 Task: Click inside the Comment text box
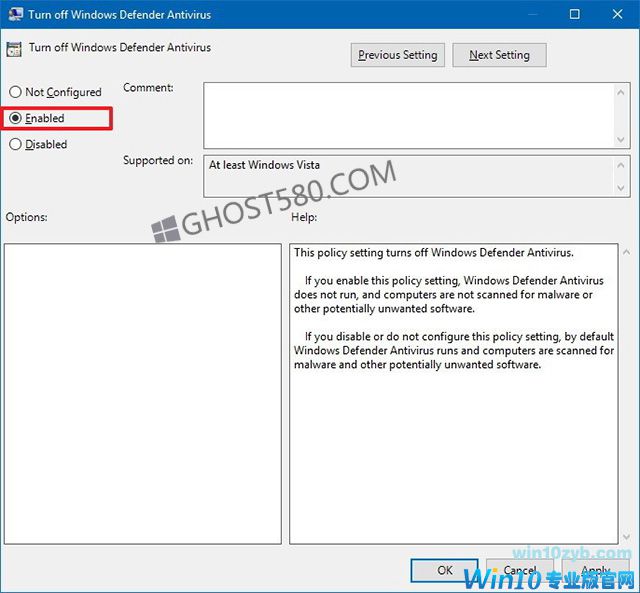coord(409,115)
